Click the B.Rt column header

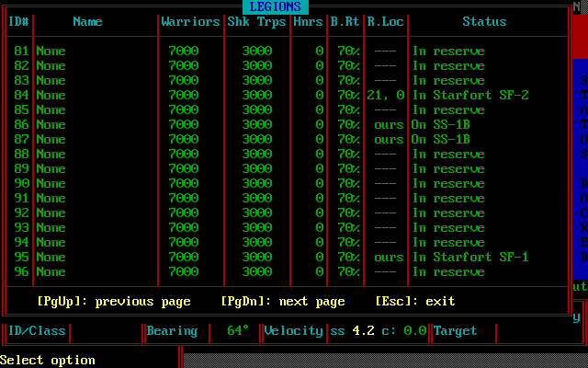pos(345,21)
